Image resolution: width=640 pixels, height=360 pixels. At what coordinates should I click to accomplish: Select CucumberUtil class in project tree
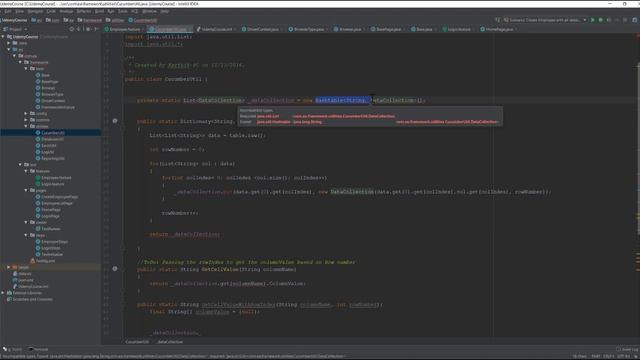[x=51, y=133]
